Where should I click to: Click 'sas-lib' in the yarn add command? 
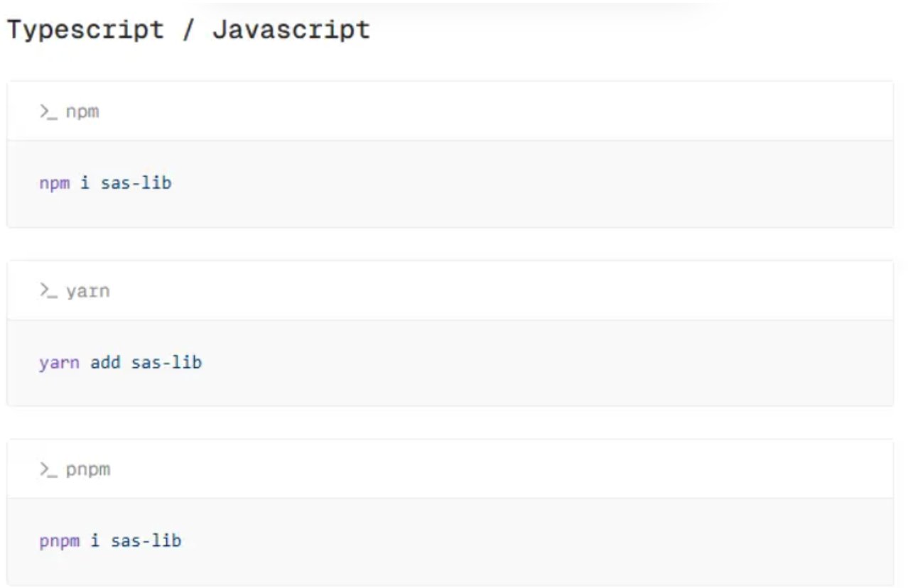click(166, 363)
